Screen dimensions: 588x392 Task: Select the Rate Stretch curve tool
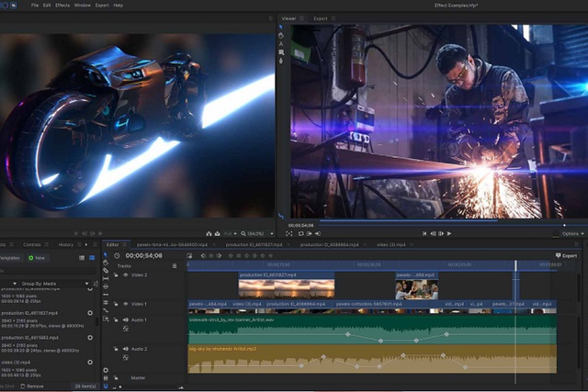click(106, 310)
